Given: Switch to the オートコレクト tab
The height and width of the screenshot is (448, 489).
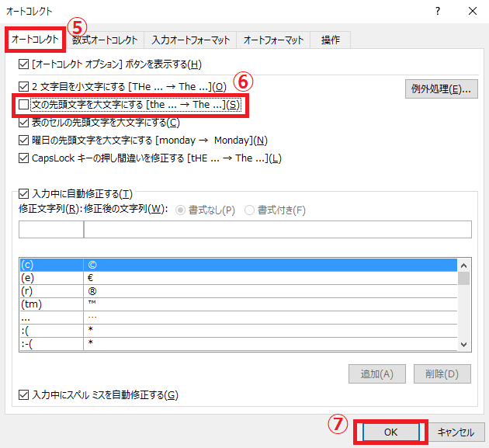Looking at the screenshot, I should 35,40.
